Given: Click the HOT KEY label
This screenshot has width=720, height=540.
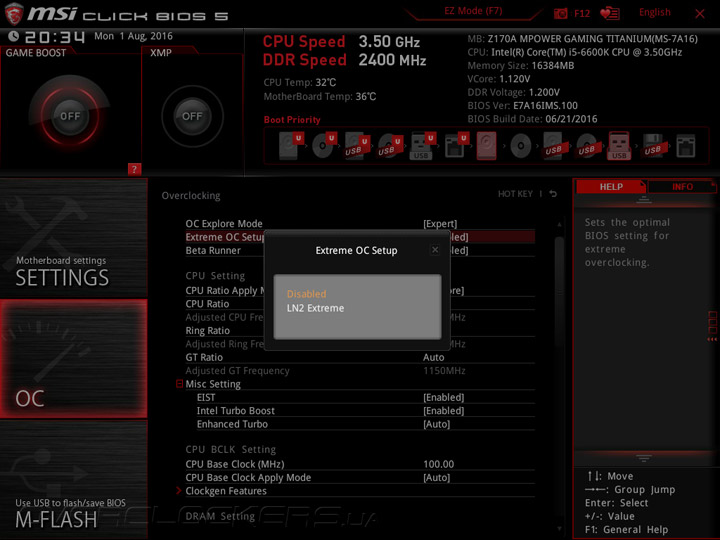Looking at the screenshot, I should coord(515,194).
